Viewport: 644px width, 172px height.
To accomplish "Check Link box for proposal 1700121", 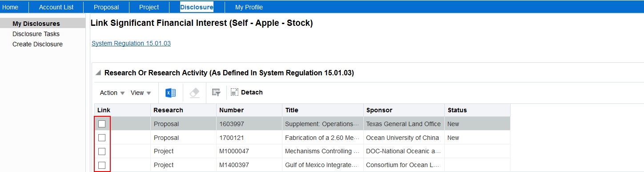I will [x=102, y=138].
